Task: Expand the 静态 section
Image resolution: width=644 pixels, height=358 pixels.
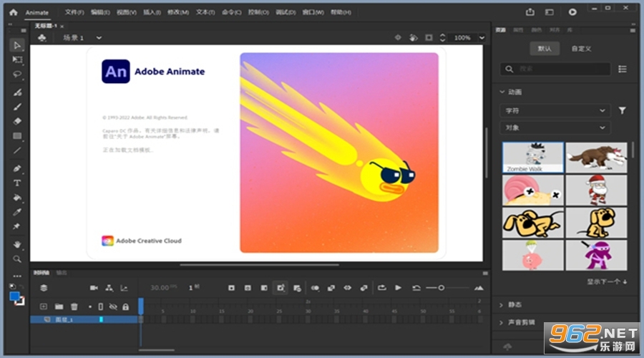Action: (x=501, y=305)
